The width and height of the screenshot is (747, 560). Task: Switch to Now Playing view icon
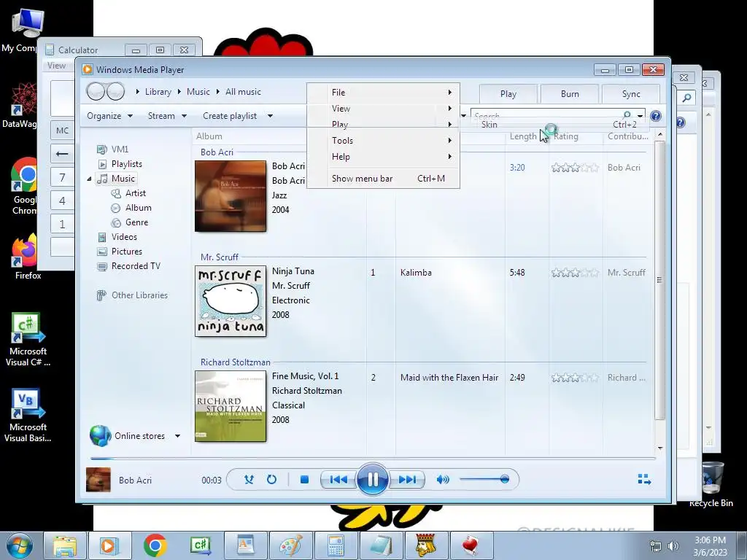click(644, 479)
